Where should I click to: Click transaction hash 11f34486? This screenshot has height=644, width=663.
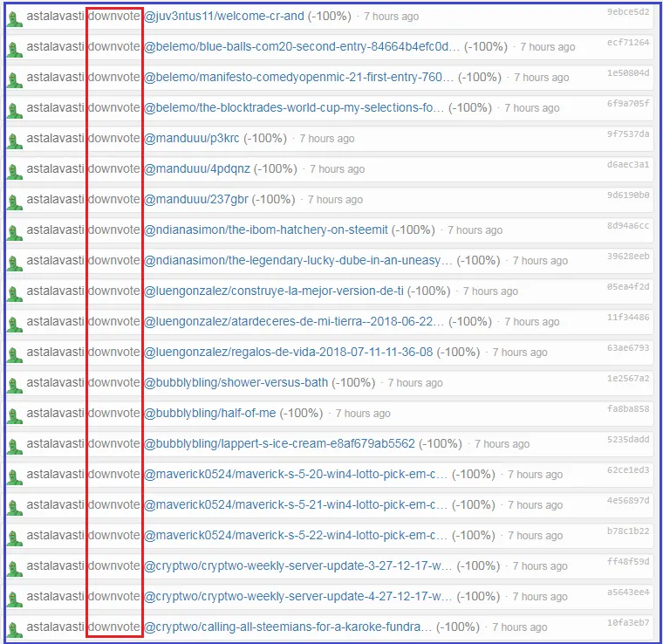(628, 317)
